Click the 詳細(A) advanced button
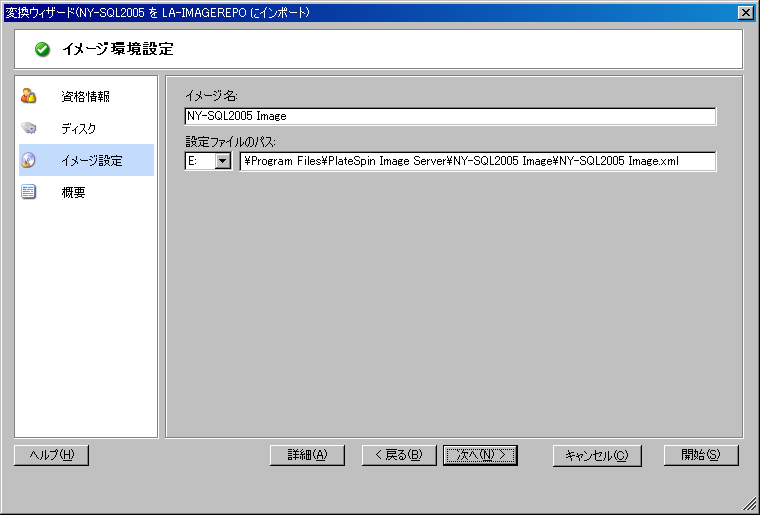 [x=307, y=455]
